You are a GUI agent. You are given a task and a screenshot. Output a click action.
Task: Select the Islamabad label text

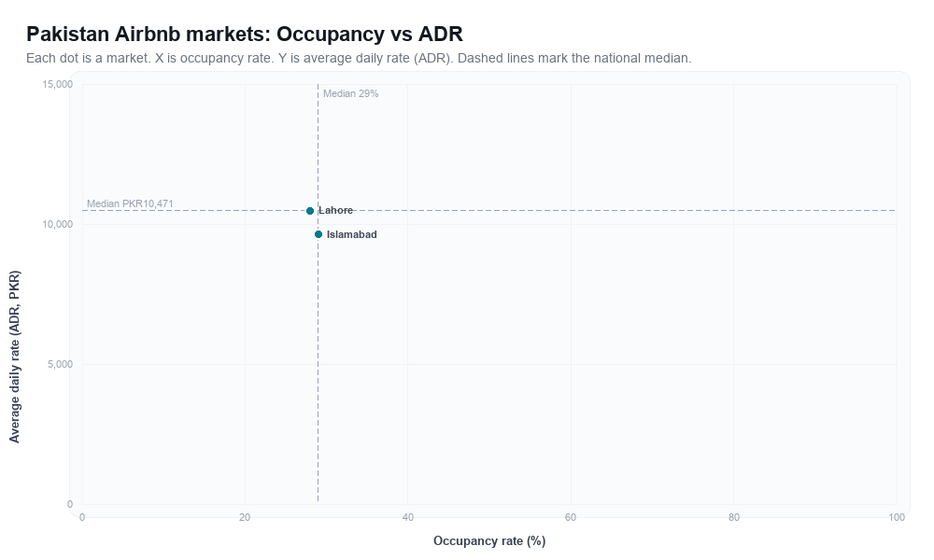click(x=351, y=234)
